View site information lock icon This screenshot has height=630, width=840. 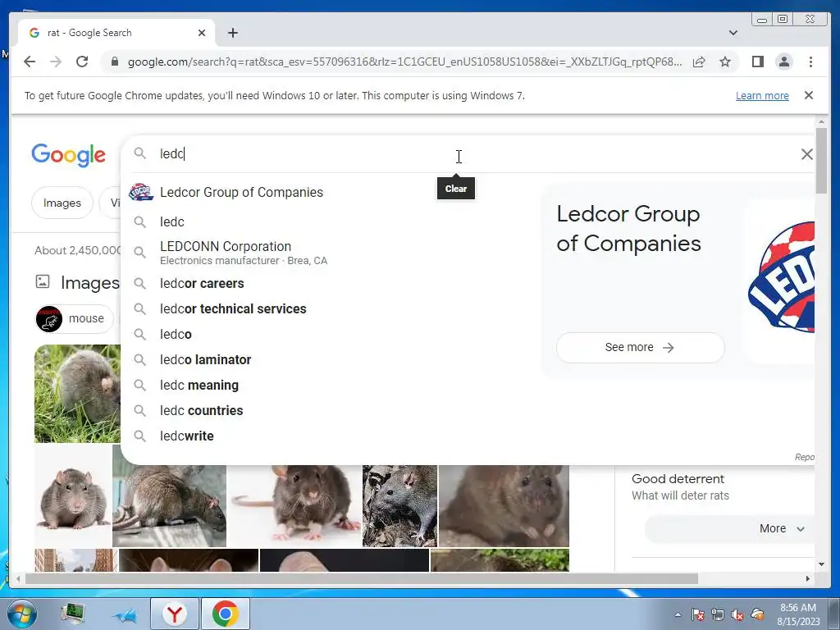coord(114,62)
